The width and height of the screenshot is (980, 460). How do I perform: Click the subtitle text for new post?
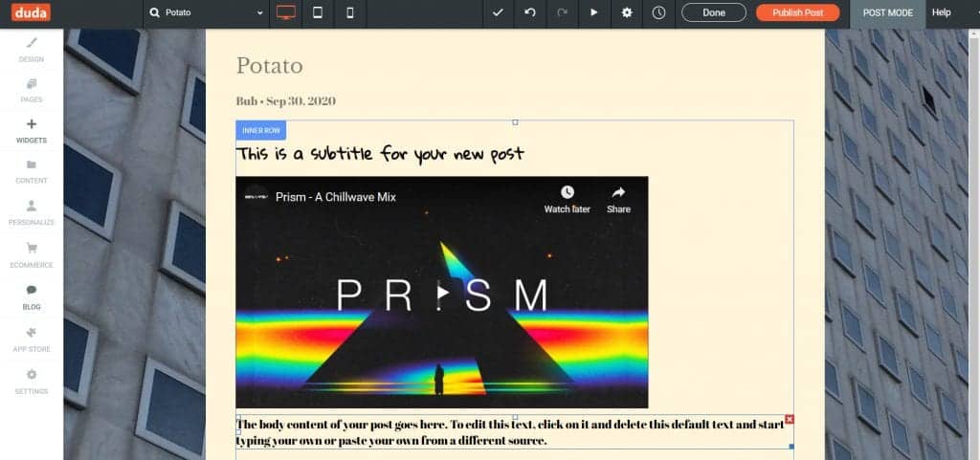point(380,154)
